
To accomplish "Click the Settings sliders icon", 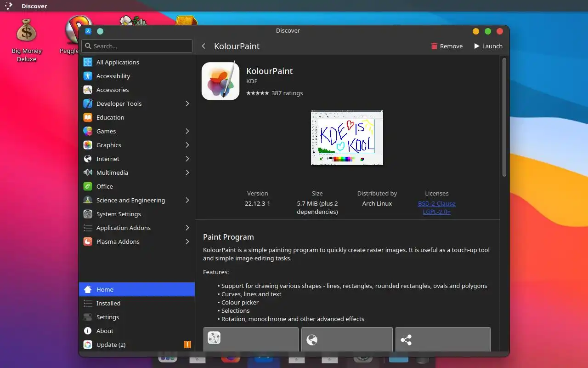I will point(87,317).
